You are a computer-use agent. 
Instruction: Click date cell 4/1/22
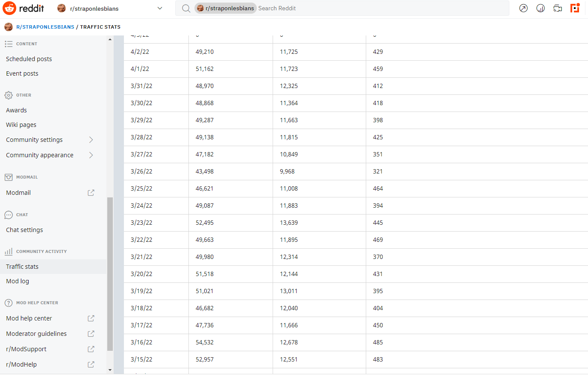pyautogui.click(x=140, y=69)
